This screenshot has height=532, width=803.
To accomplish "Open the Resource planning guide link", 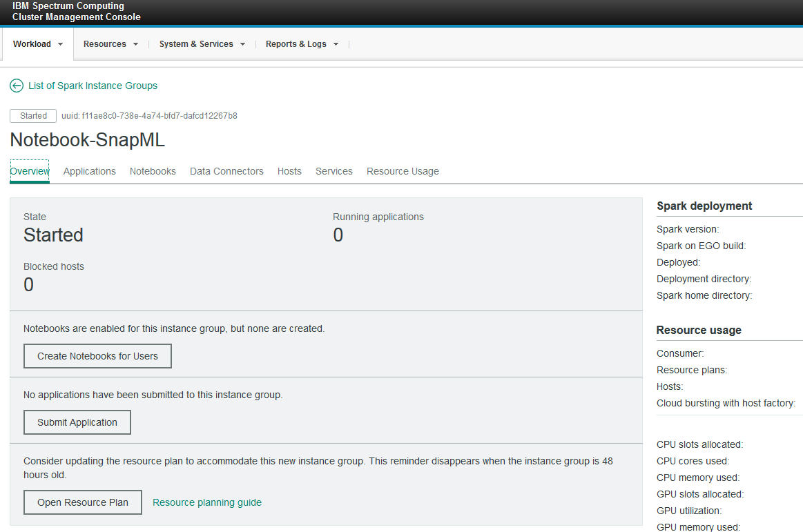I will point(206,502).
